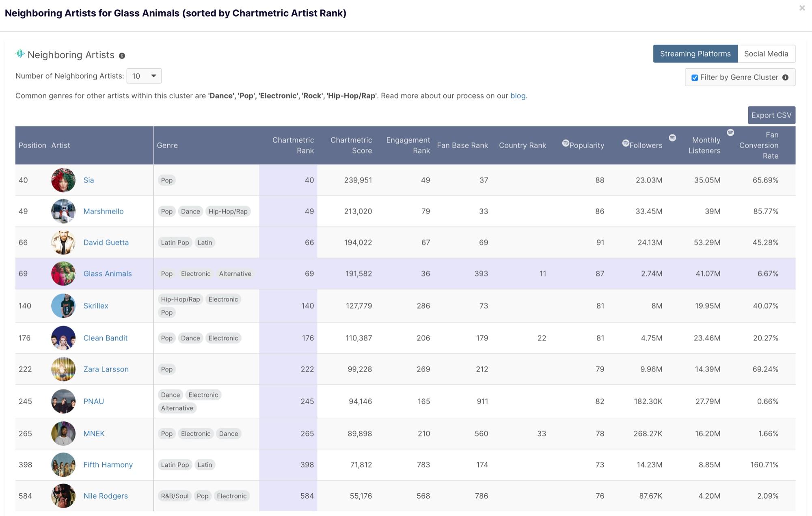
Task: Click Sia's popularity value 88
Action: 600,180
